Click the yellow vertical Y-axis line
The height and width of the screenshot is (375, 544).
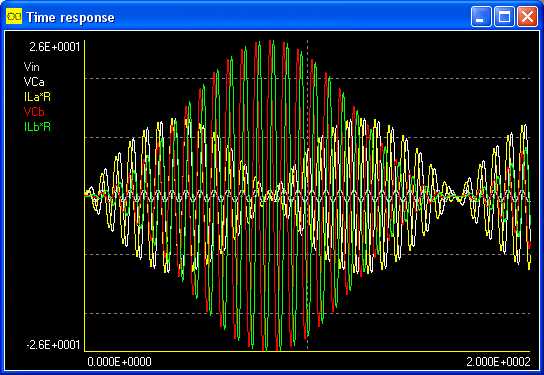[x=85, y=196]
